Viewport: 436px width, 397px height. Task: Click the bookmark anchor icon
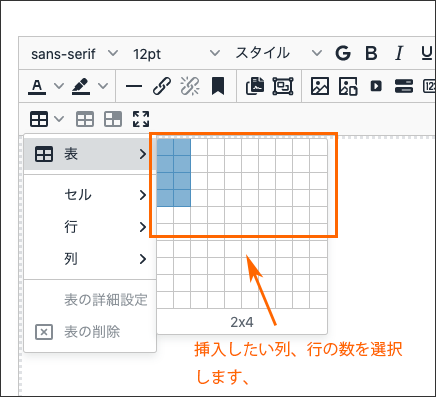click(218, 86)
